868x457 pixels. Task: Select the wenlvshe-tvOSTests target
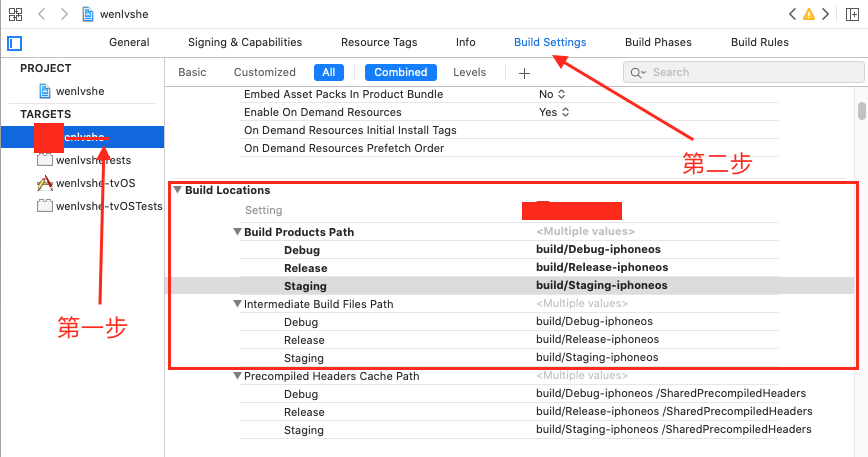(x=109, y=206)
